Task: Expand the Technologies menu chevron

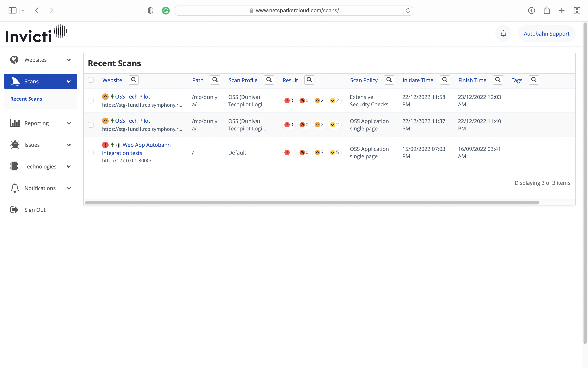Action: tap(69, 166)
